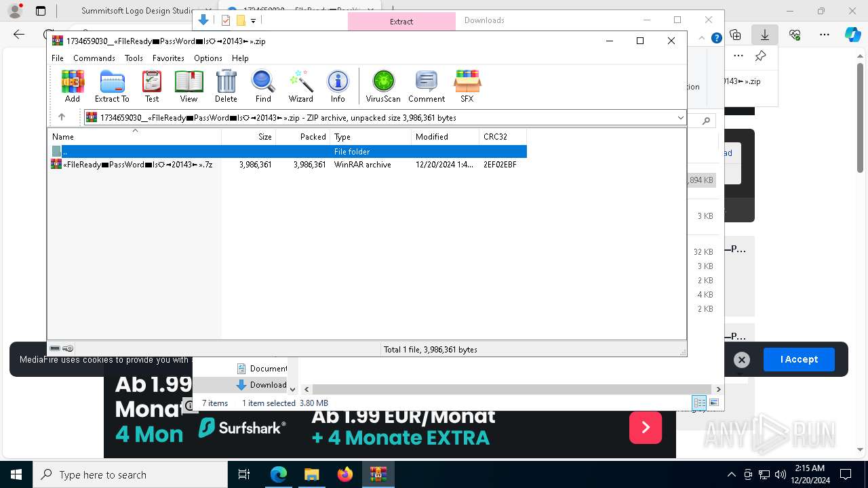
Task: Click WinRAR taskbar icon
Action: [x=378, y=474]
